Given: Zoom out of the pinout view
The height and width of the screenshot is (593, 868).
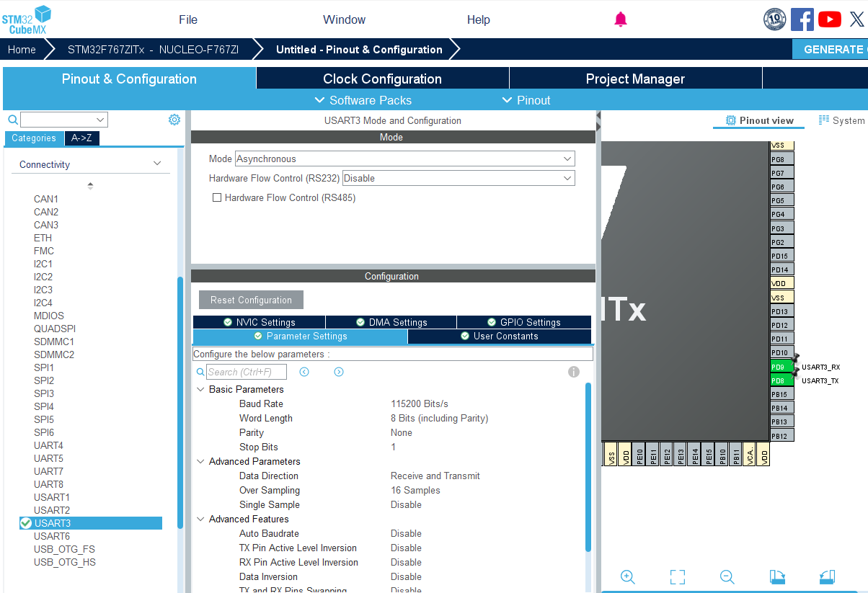Looking at the screenshot, I should pos(727,577).
